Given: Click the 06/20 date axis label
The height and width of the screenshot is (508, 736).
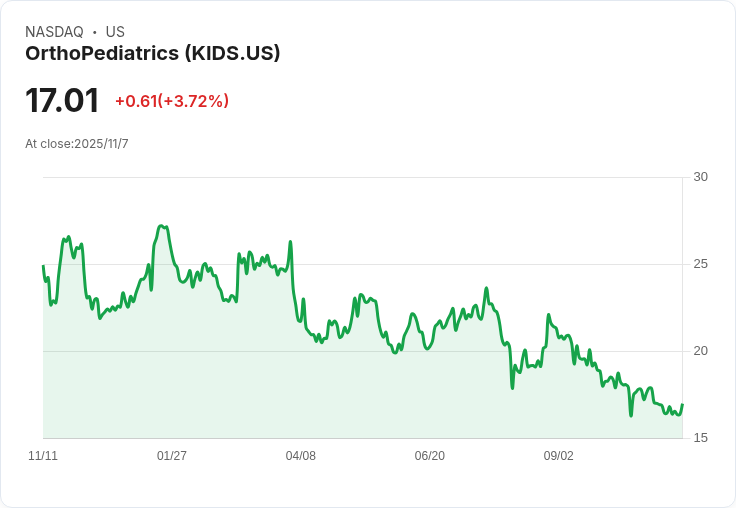Looking at the screenshot, I should point(429,456).
